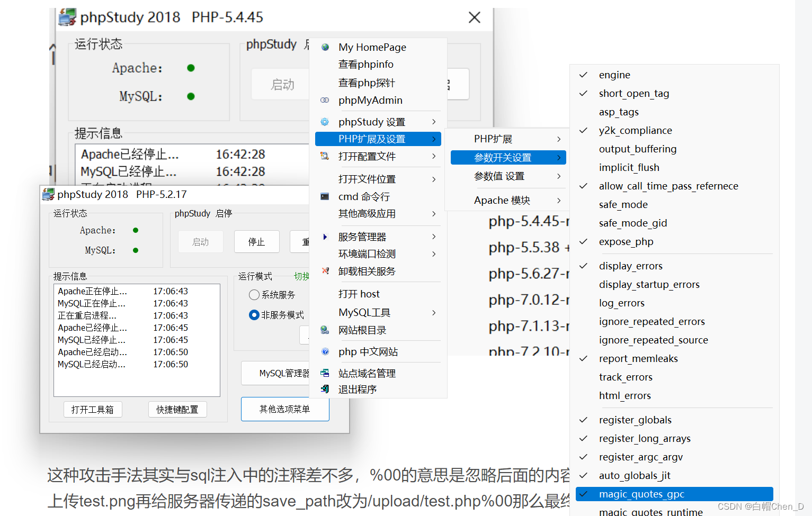Click the green 切换 link beside 运行模式
This screenshot has width=812, height=516.
pos(301,276)
